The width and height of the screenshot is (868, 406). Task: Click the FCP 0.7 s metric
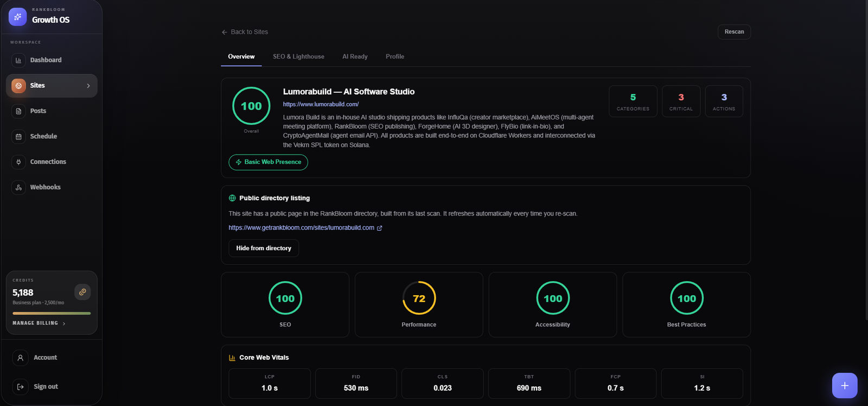[616, 384]
